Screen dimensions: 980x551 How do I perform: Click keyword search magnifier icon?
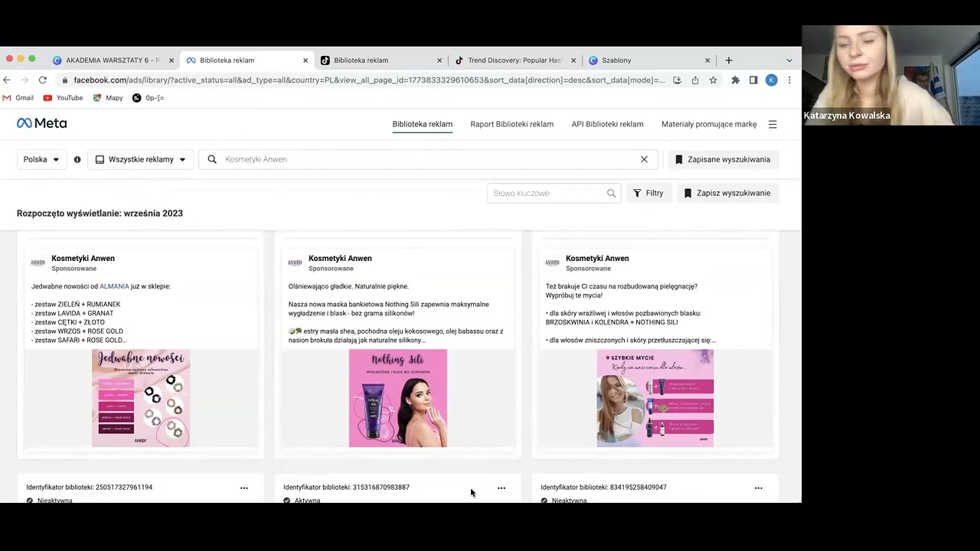coord(611,193)
